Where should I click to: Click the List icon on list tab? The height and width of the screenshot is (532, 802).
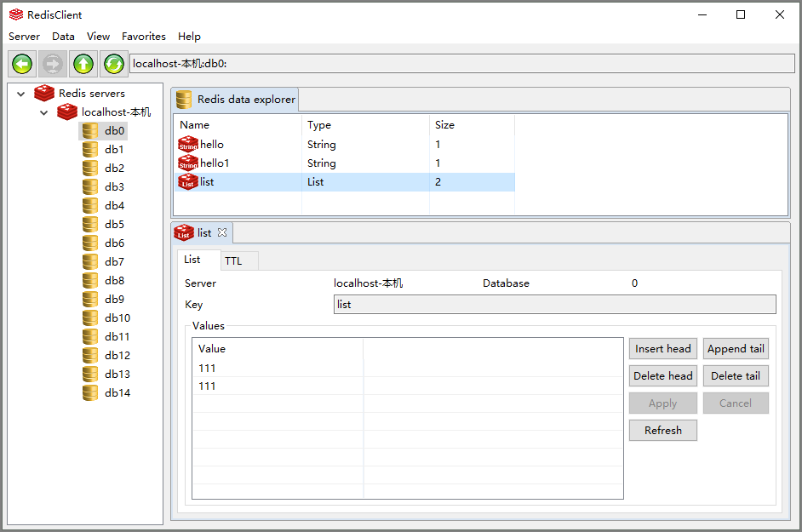click(x=184, y=232)
